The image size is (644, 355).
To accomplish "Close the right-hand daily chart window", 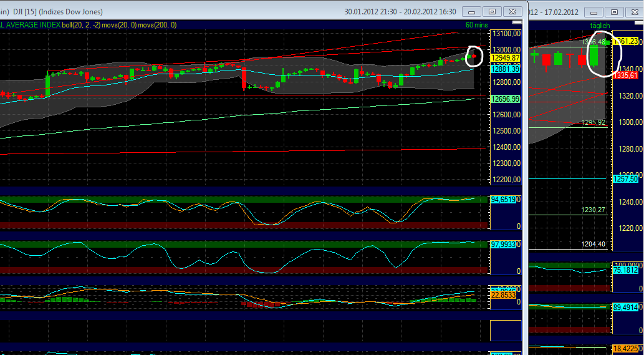I will tap(634, 12).
